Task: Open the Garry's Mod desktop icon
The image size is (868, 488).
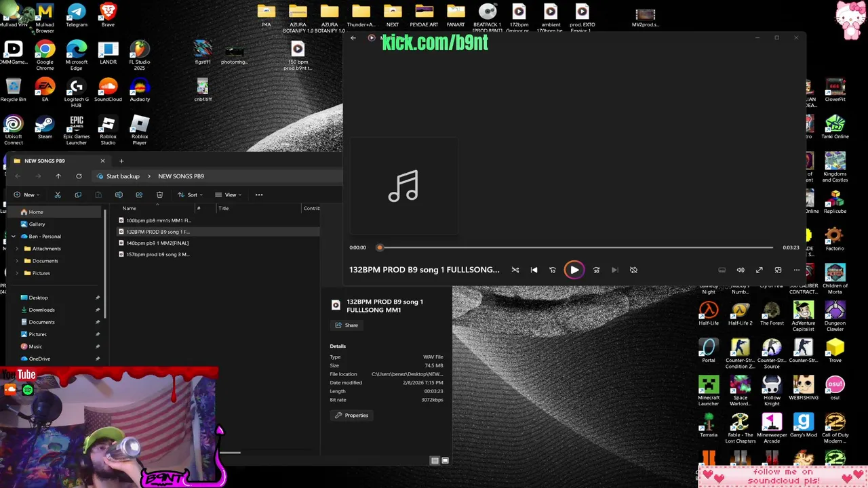Action: coord(804,426)
